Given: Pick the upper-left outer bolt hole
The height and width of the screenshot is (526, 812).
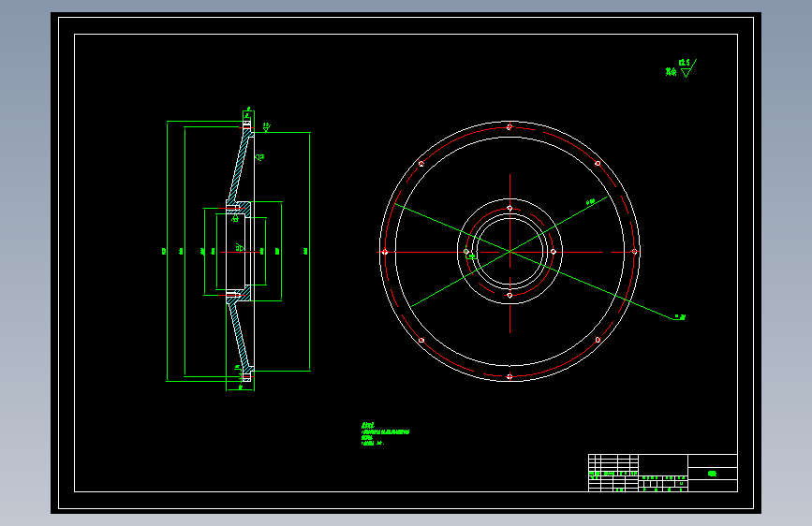Looking at the screenshot, I should tap(421, 164).
